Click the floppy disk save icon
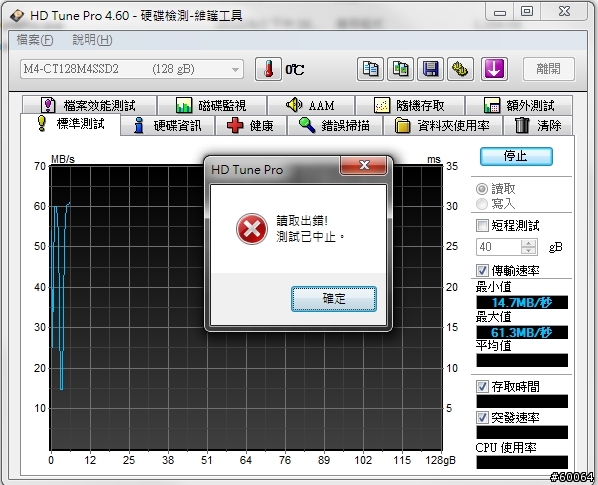 click(x=431, y=69)
